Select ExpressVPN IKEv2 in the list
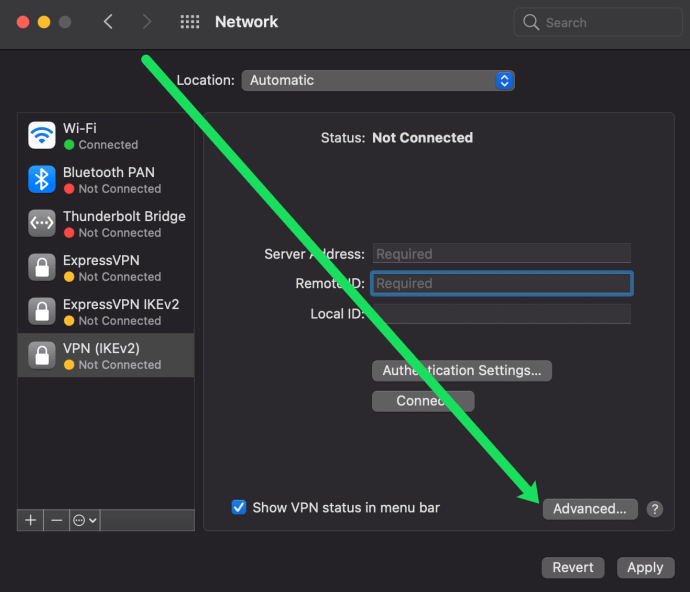Viewport: 690px width, 592px height. [x=106, y=312]
